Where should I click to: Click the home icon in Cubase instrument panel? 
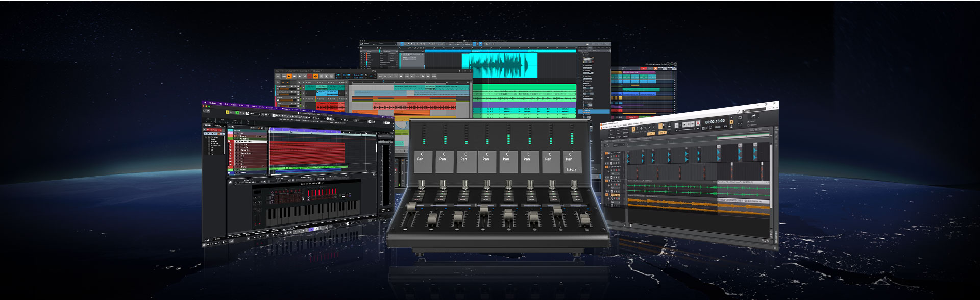coord(230,182)
